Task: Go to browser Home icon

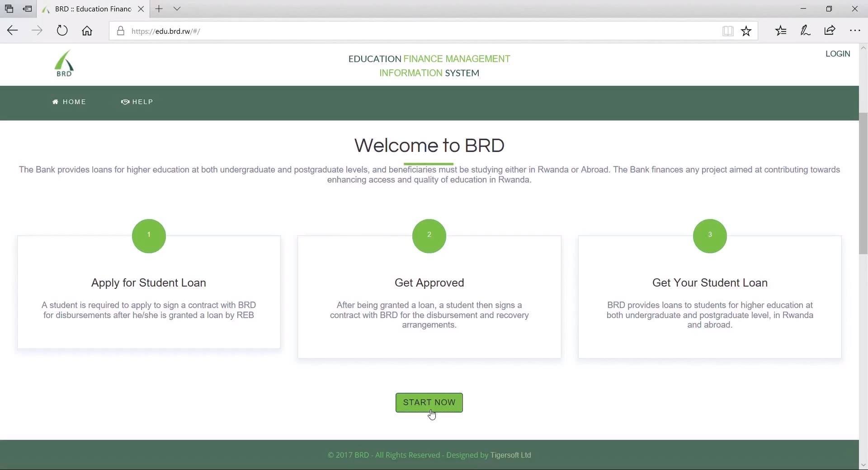Action: [87, 31]
